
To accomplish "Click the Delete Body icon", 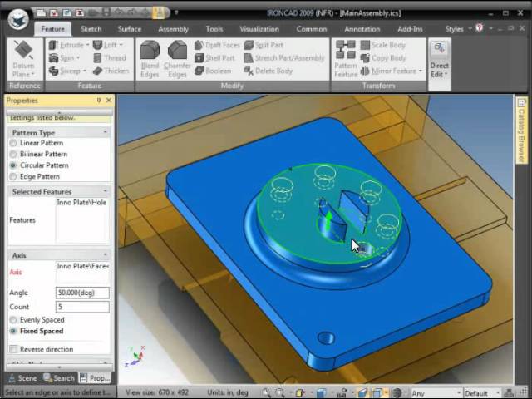I will (x=249, y=71).
